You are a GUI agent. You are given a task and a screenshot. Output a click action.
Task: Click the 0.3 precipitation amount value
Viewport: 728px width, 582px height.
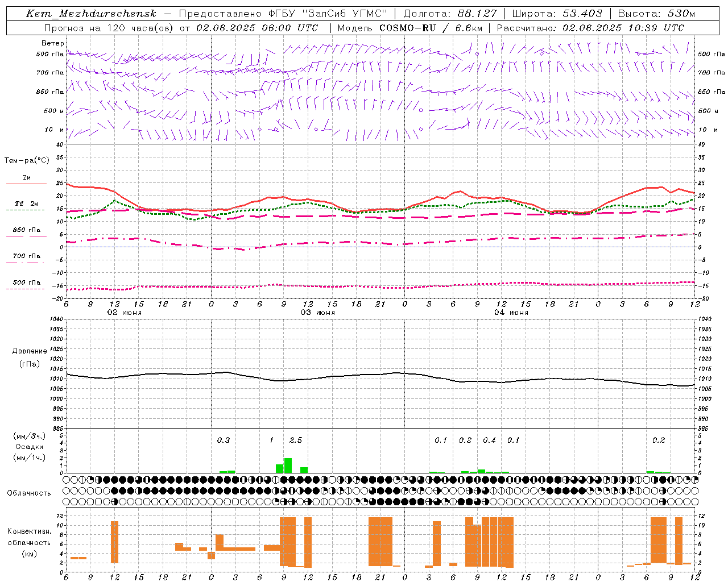[224, 440]
